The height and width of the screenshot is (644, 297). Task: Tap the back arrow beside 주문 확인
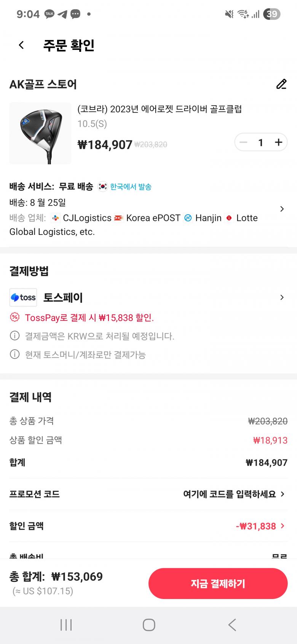pyautogui.click(x=21, y=45)
